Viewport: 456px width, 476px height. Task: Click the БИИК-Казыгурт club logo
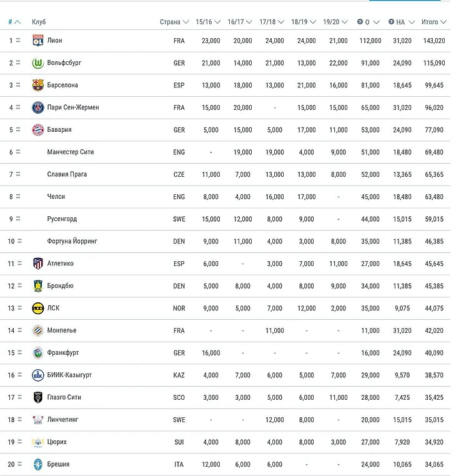click(x=37, y=375)
